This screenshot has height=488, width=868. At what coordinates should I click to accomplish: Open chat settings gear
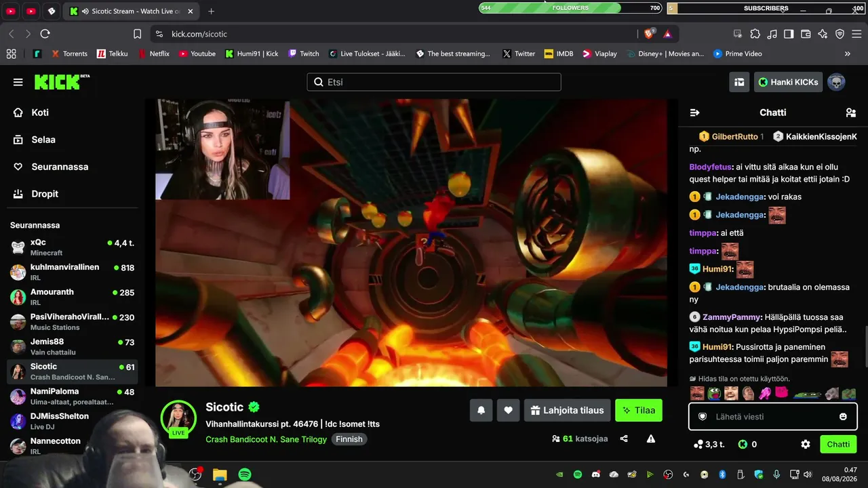806,445
